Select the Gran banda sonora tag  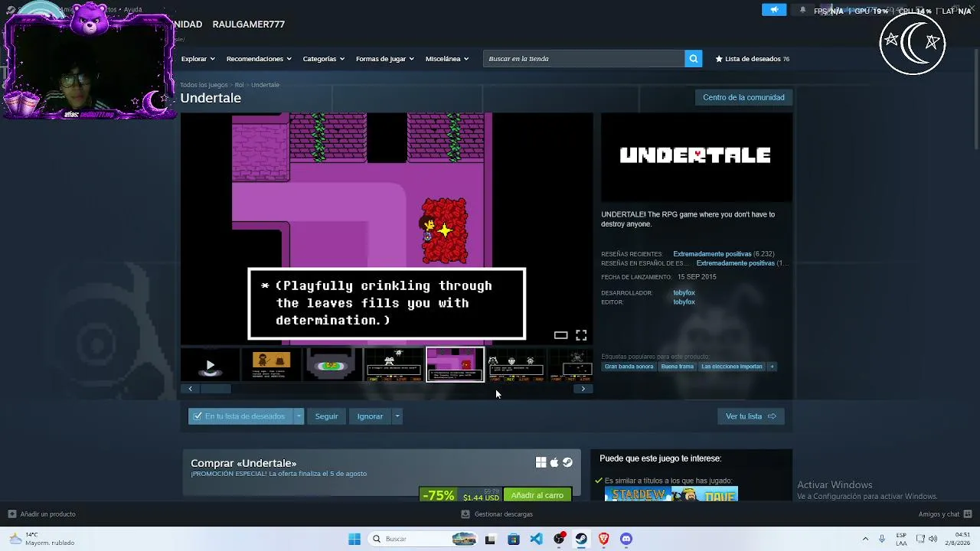(629, 367)
